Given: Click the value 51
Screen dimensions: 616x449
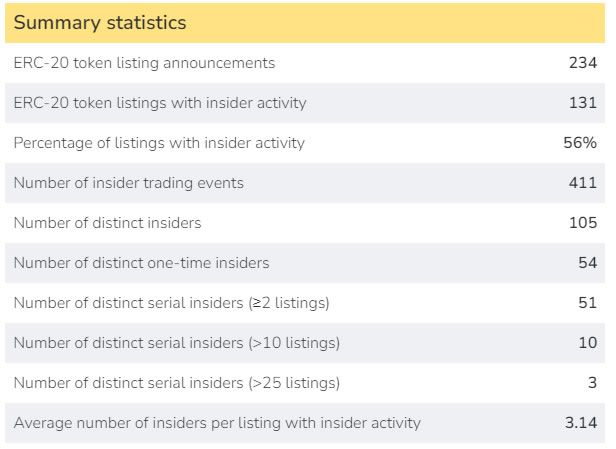Looking at the screenshot, I should [x=588, y=303].
